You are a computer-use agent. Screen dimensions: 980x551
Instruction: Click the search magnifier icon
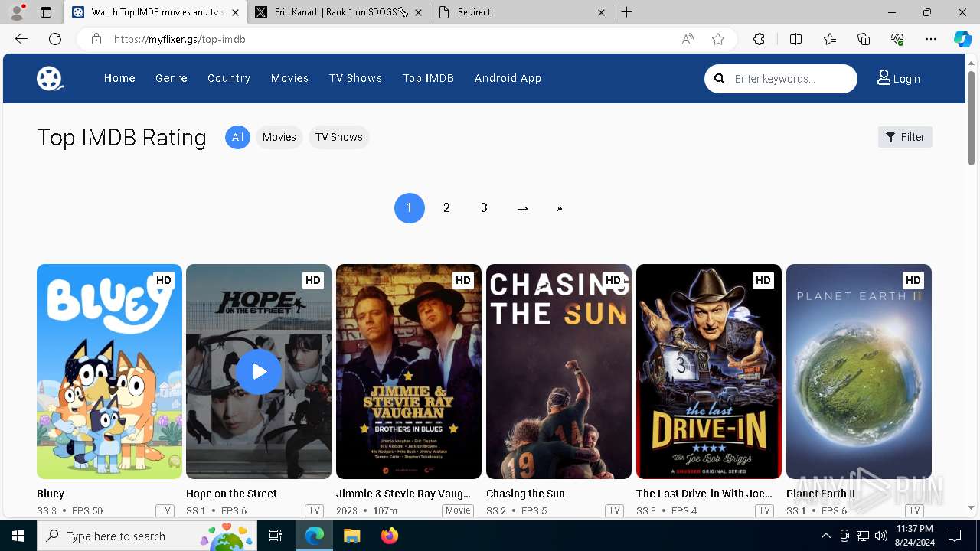point(719,78)
